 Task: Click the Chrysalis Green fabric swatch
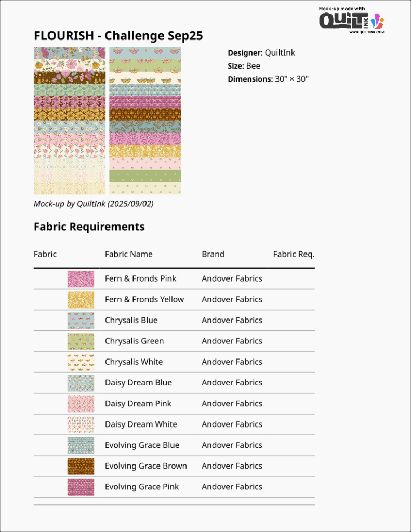pyautogui.click(x=81, y=341)
